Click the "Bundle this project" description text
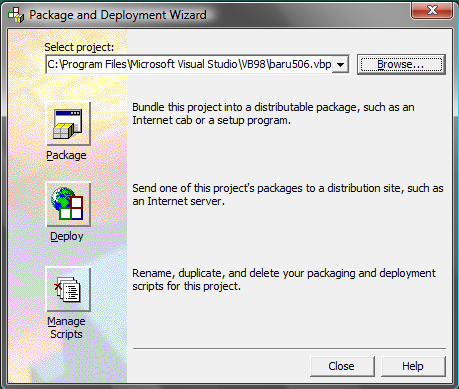Image resolution: width=459 pixels, height=389 pixels. click(x=273, y=114)
